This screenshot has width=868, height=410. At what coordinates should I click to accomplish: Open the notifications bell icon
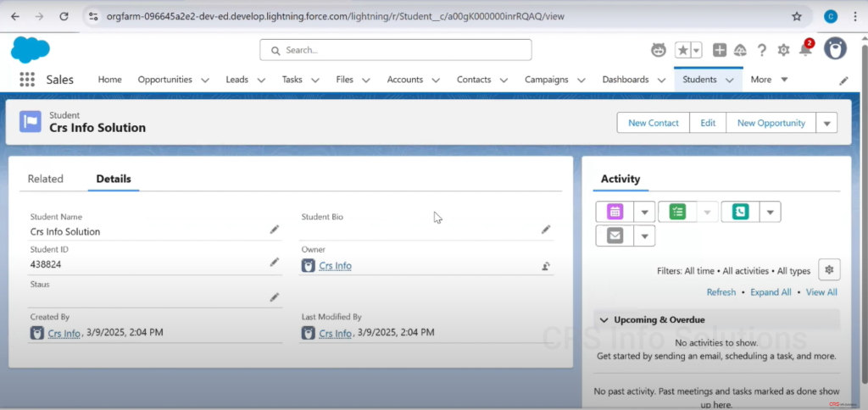805,50
